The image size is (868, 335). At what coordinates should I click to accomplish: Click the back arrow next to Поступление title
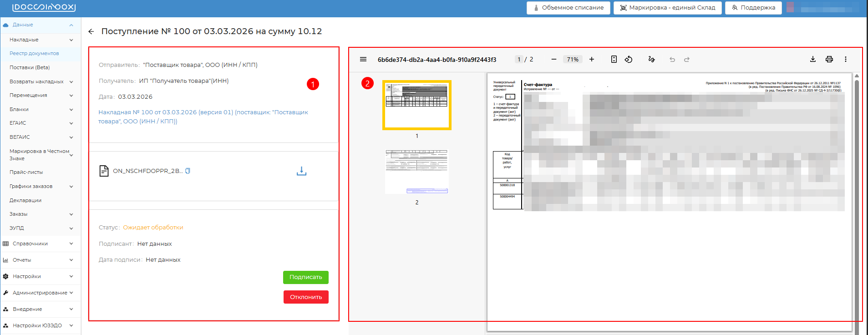[x=91, y=31]
